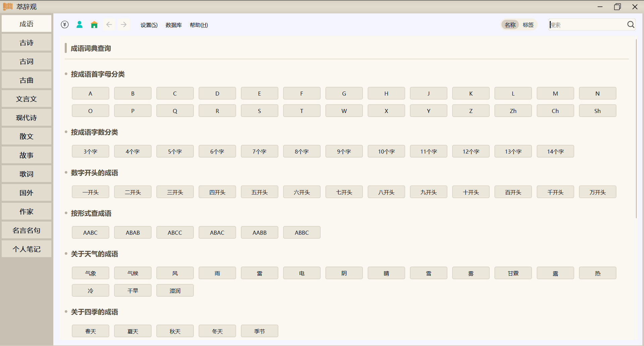Click the 雷 weather idiom button
Screen dimensions: 644x346
pos(260,273)
